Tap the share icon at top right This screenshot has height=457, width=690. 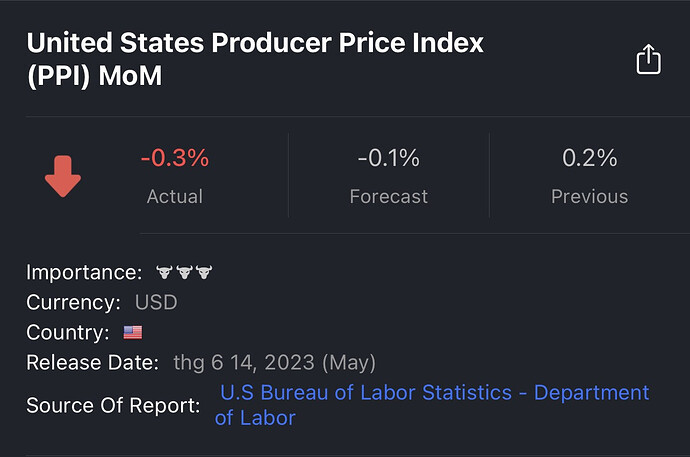(648, 59)
